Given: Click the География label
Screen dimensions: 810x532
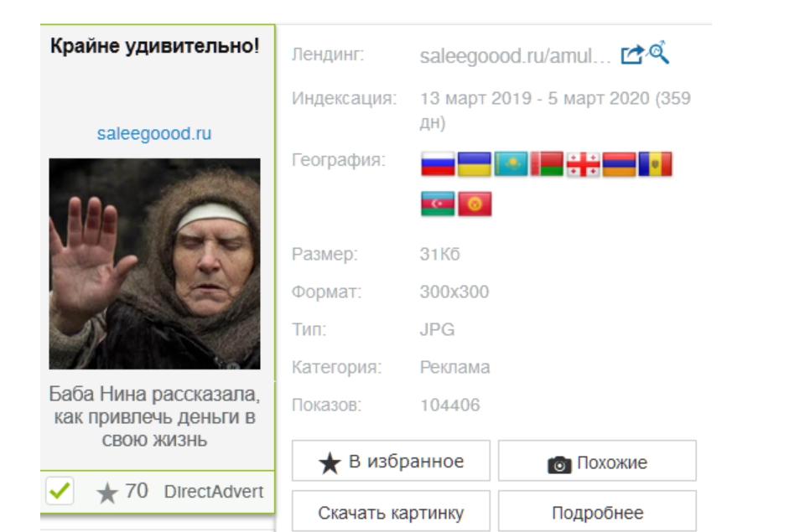Looking at the screenshot, I should pyautogui.click(x=339, y=160).
